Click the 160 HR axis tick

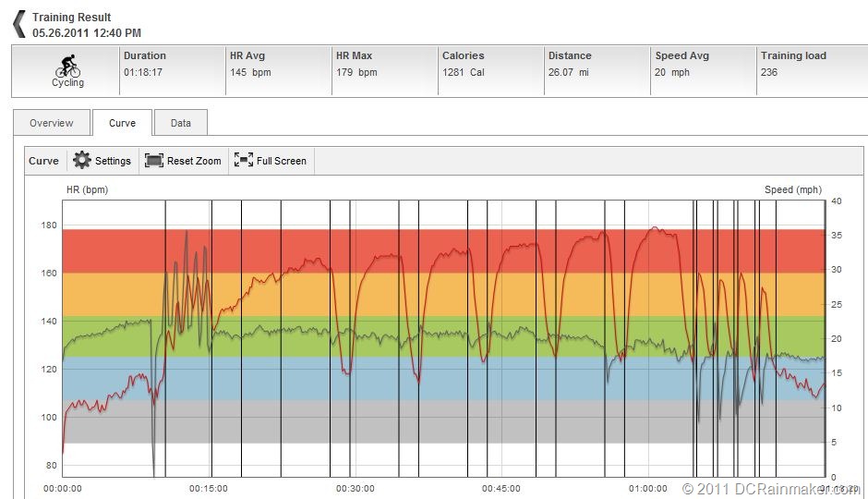tap(49, 273)
